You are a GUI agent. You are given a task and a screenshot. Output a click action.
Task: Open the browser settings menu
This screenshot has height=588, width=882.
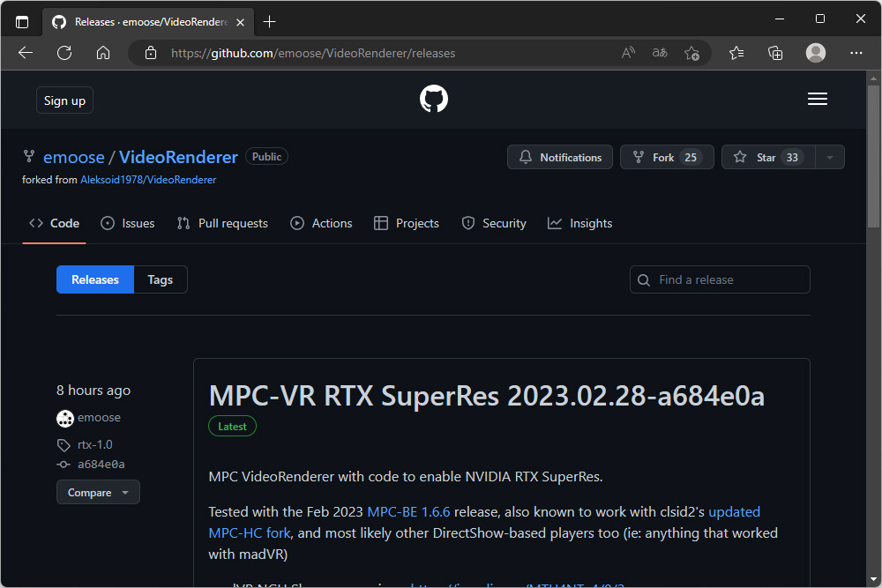856,53
